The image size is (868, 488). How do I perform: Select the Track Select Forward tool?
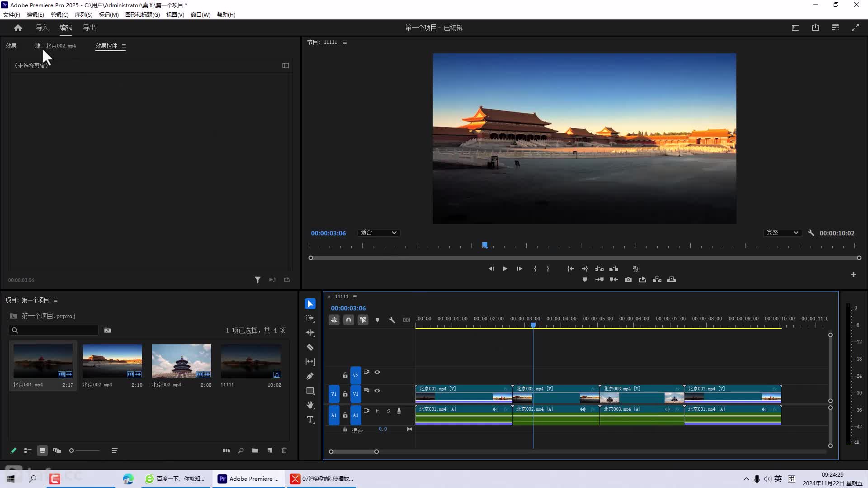(x=310, y=318)
